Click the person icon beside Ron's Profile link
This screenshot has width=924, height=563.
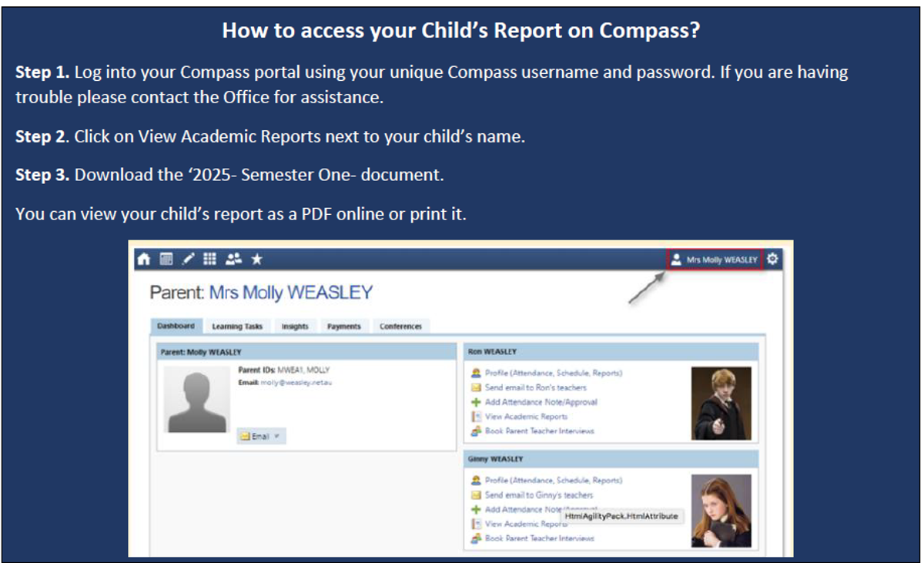coord(476,373)
